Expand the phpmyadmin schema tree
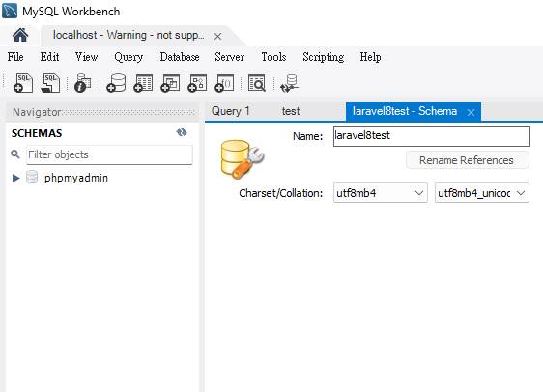Screen dimensions: 543x392 coord(15,178)
